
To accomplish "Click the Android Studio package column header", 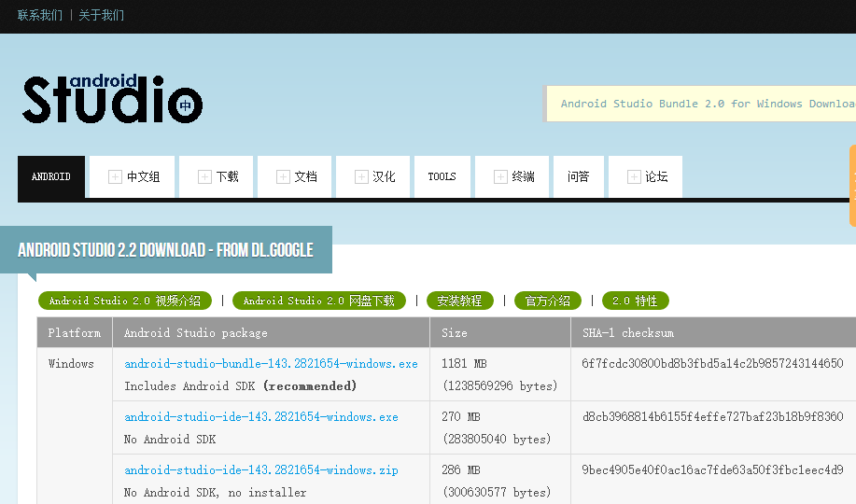I will [271, 332].
